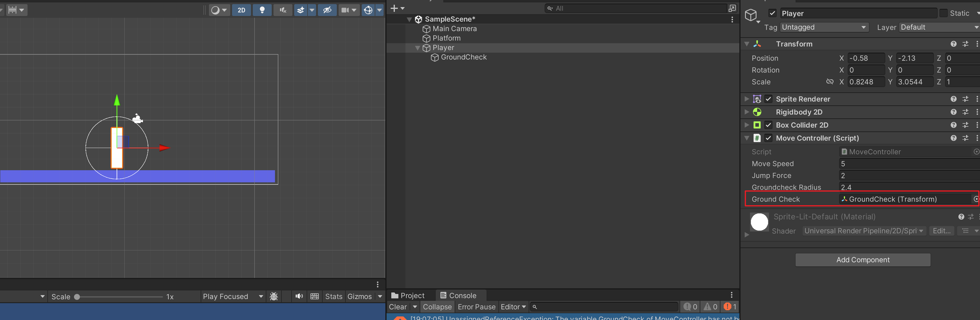This screenshot has width=980, height=320.
Task: Click Sprite-Lit-Default material preview sphere
Action: pyautogui.click(x=759, y=222)
